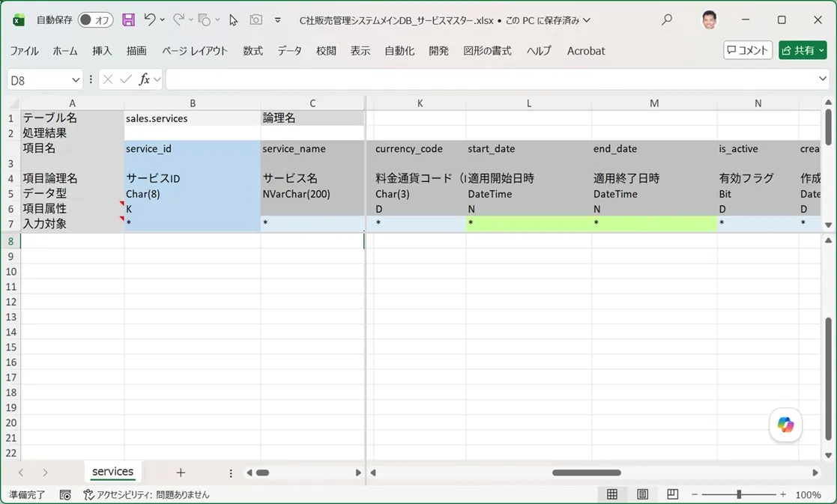
Task: Open the 自動化 tab
Action: [399, 51]
